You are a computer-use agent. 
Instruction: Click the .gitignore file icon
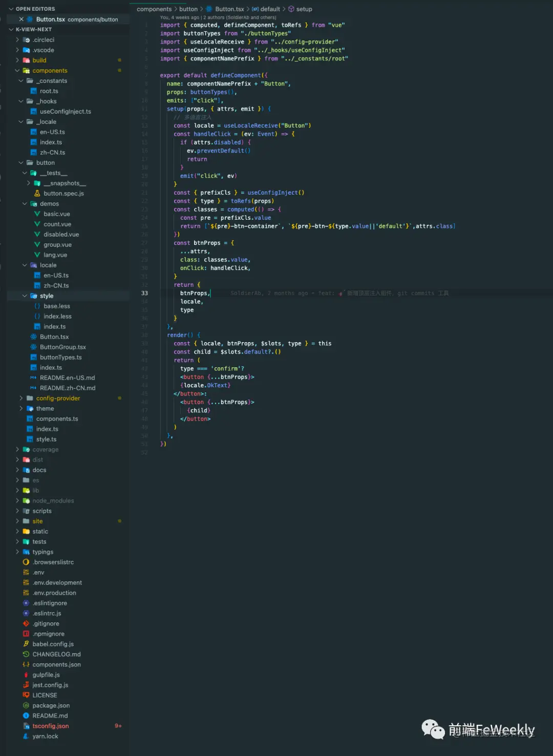26,623
